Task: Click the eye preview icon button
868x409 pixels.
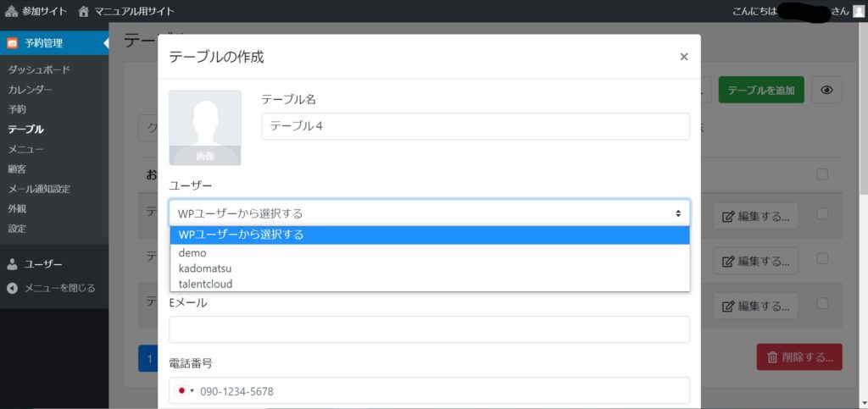Action: point(826,90)
